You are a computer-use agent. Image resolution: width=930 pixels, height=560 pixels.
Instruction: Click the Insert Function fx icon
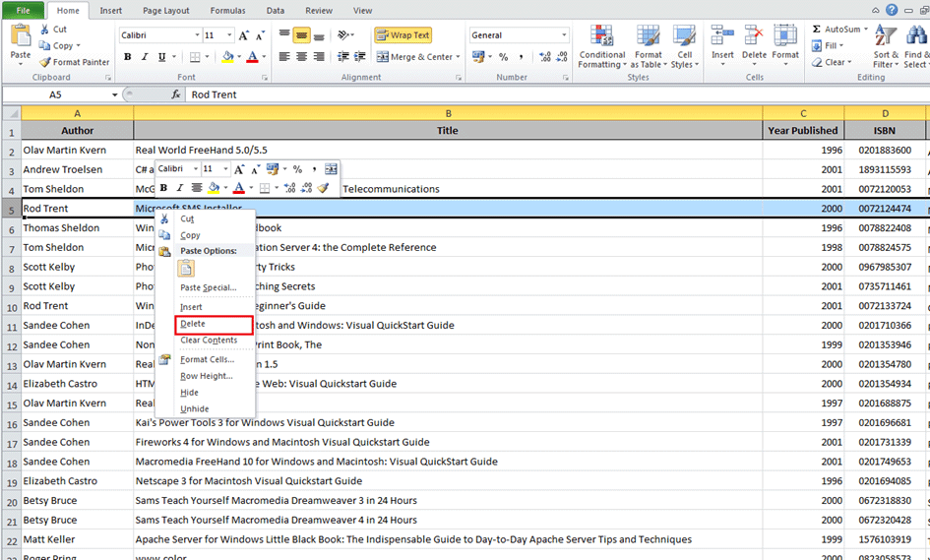pos(175,94)
